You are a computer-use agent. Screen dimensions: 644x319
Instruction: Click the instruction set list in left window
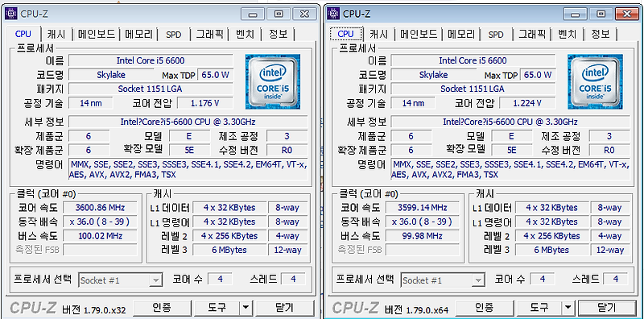click(188, 170)
